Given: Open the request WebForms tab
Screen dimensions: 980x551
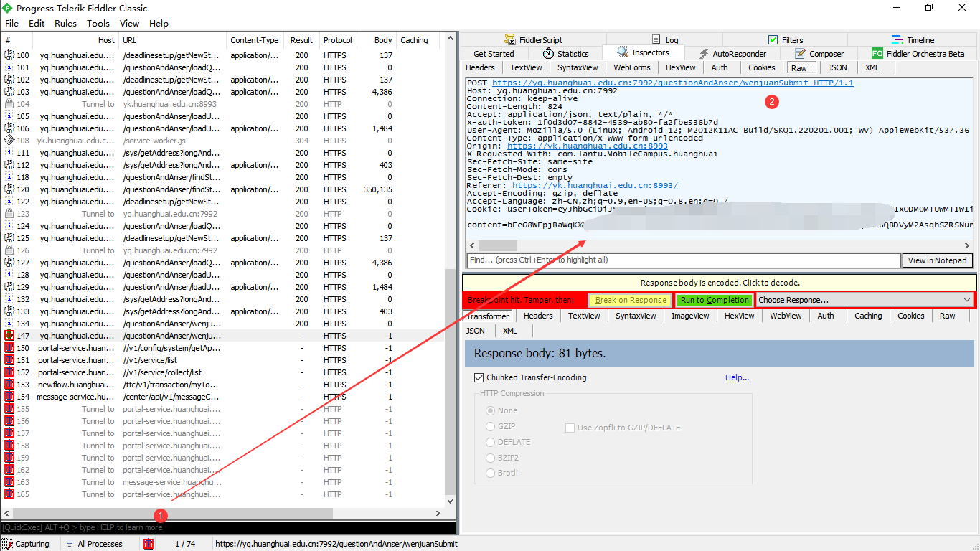Looking at the screenshot, I should pyautogui.click(x=631, y=67).
